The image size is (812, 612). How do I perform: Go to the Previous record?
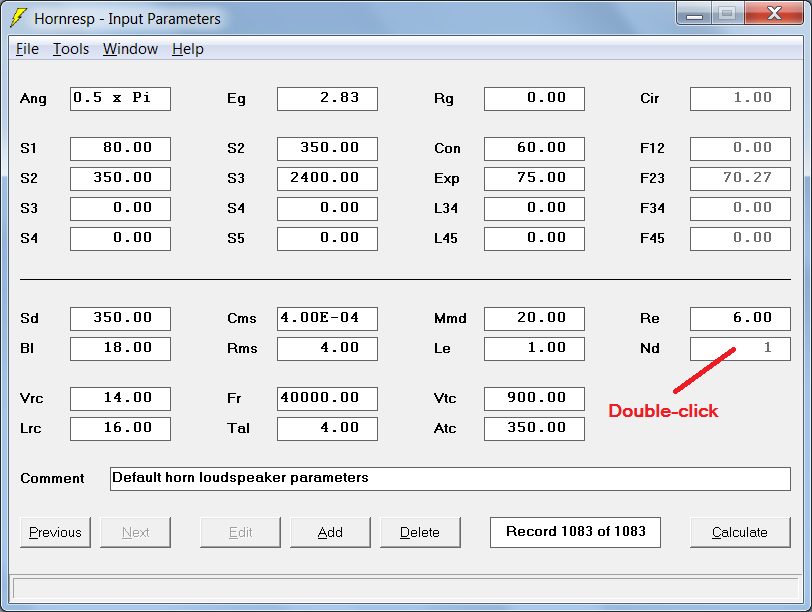(x=55, y=532)
